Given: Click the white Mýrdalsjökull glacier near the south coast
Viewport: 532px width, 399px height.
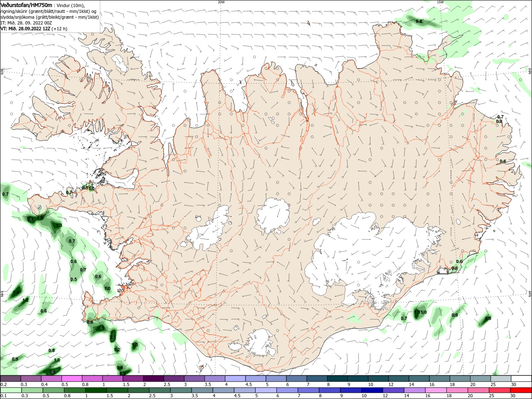Looking at the screenshot, I should (x=260, y=343).
